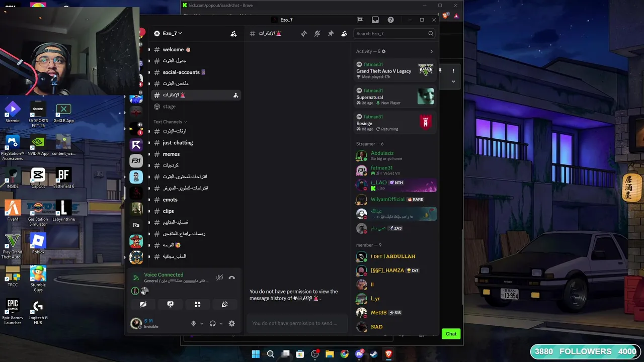Select the Rs server icon in sidebar

click(136, 225)
